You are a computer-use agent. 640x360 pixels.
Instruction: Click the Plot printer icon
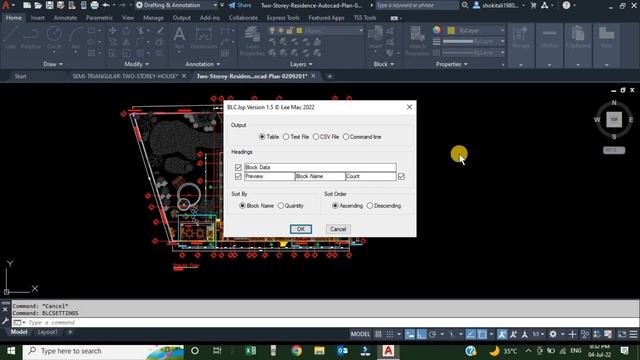[x=94, y=5]
